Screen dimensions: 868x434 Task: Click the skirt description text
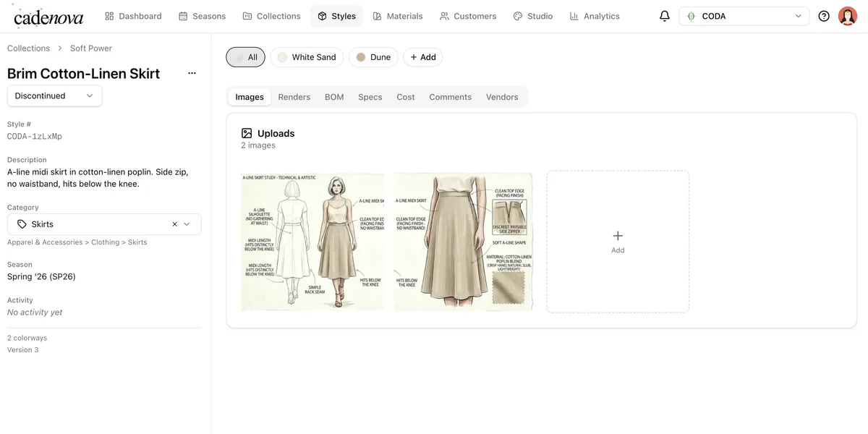click(x=98, y=178)
